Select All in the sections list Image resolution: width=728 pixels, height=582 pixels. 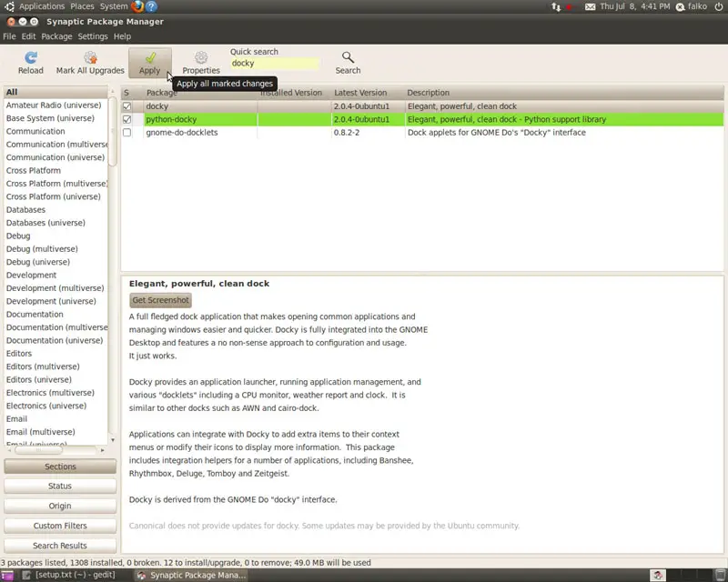[x=56, y=93]
